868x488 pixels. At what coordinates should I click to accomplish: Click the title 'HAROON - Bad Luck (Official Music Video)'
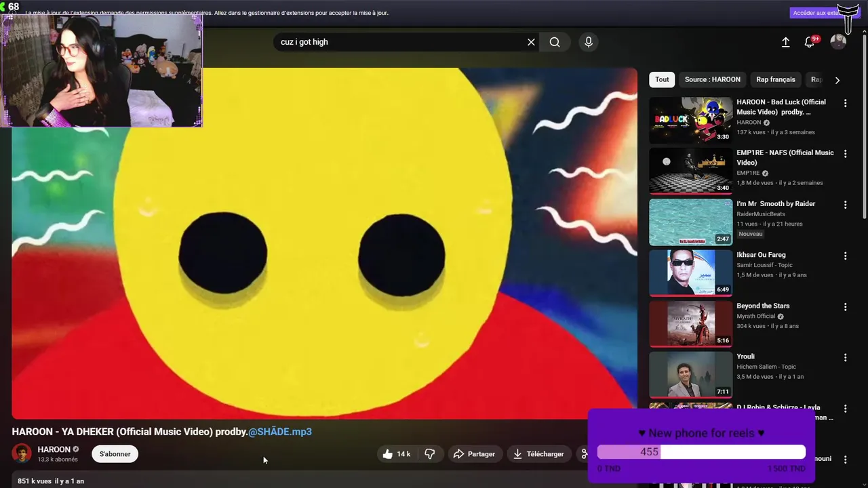pyautogui.click(x=781, y=107)
